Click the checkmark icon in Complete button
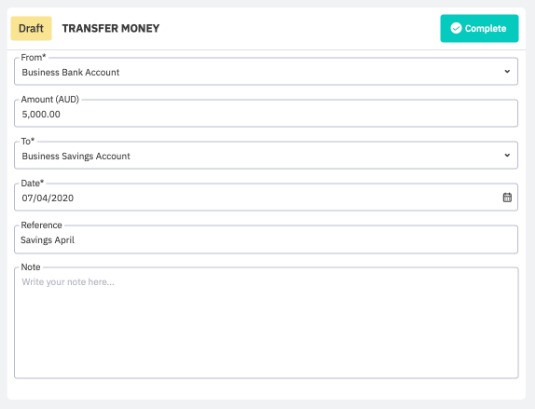 pos(456,28)
